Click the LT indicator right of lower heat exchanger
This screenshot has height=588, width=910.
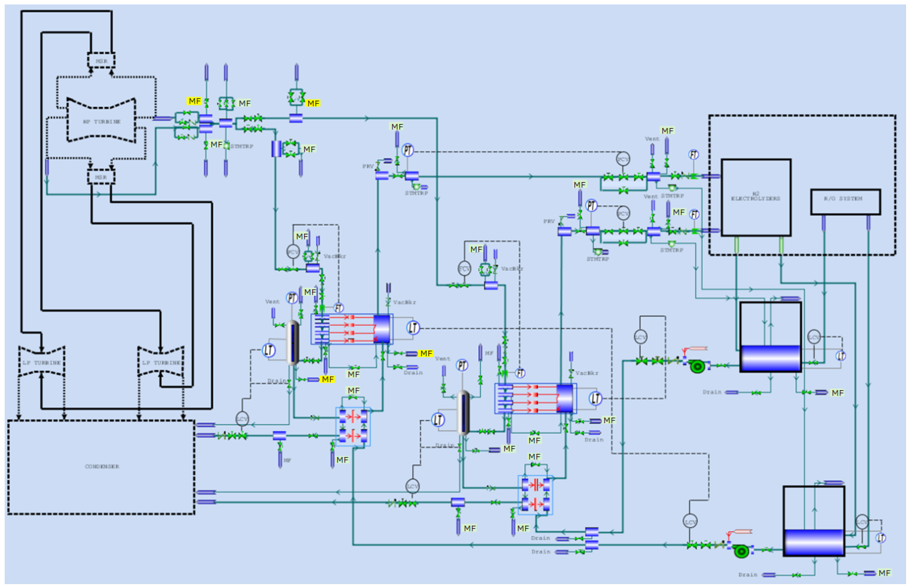(x=595, y=398)
